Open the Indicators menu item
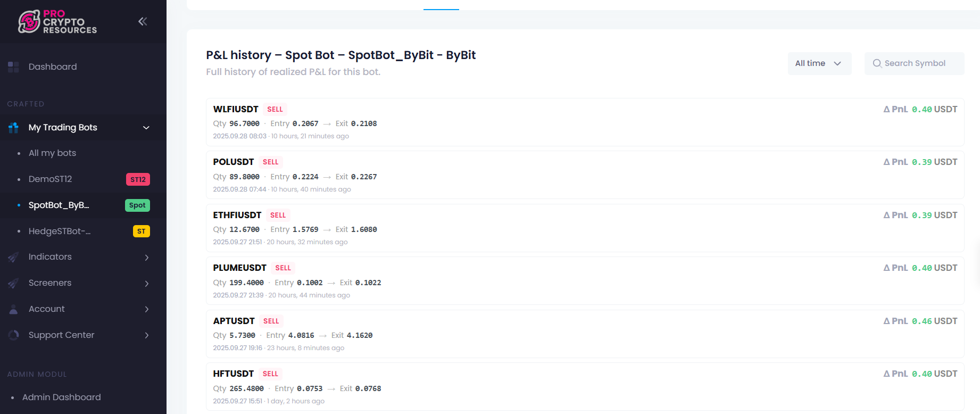The width and height of the screenshot is (980, 414). point(50,257)
